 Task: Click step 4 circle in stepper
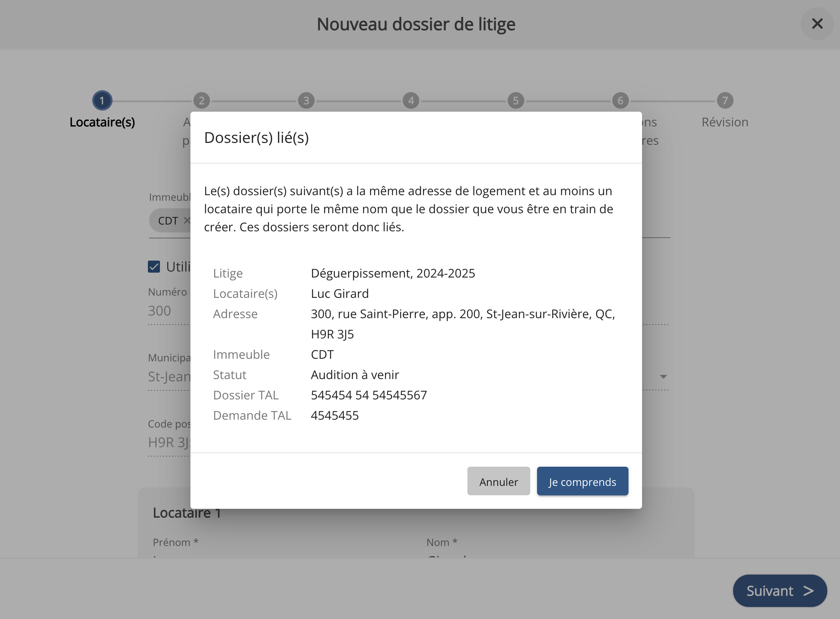(411, 100)
